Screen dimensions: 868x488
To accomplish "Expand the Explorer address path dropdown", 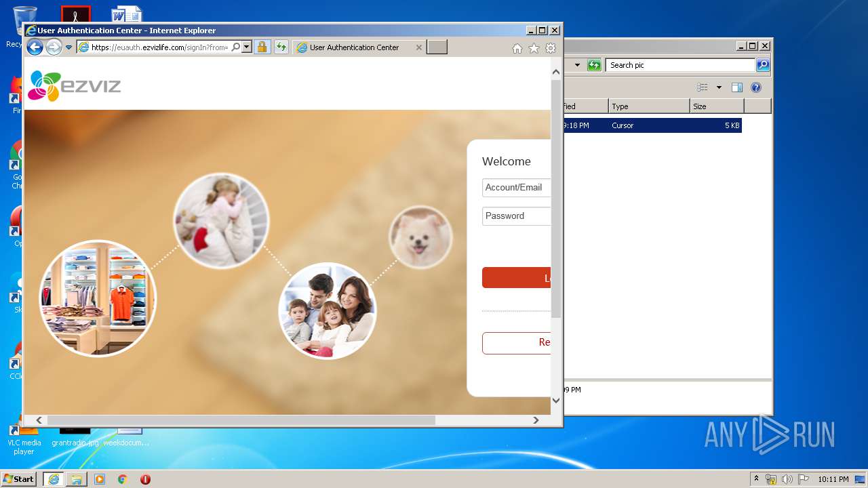I will coord(577,65).
